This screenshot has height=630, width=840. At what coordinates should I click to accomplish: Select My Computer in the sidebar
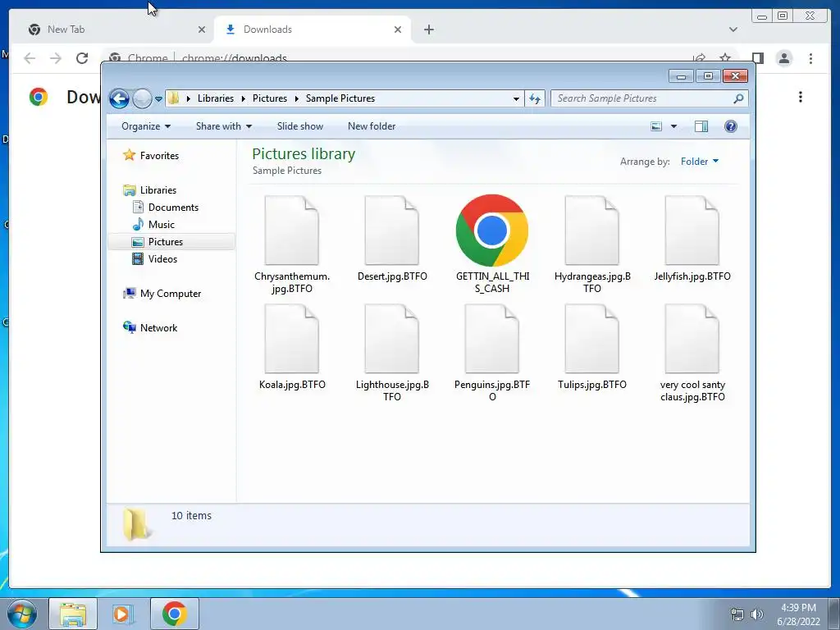pos(171,294)
